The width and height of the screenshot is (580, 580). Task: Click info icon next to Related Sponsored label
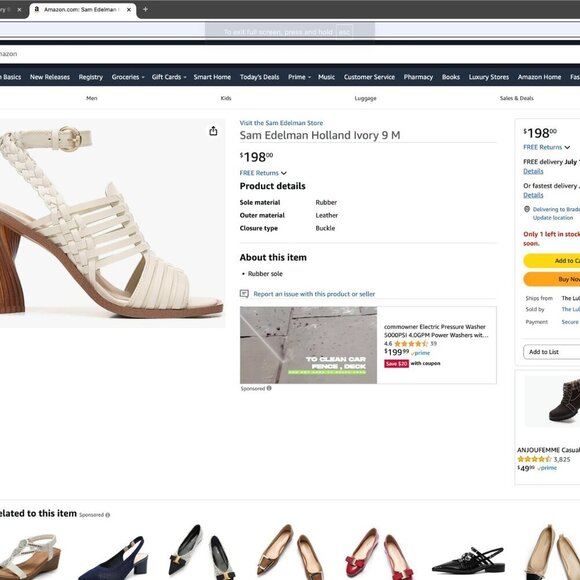pos(108,515)
